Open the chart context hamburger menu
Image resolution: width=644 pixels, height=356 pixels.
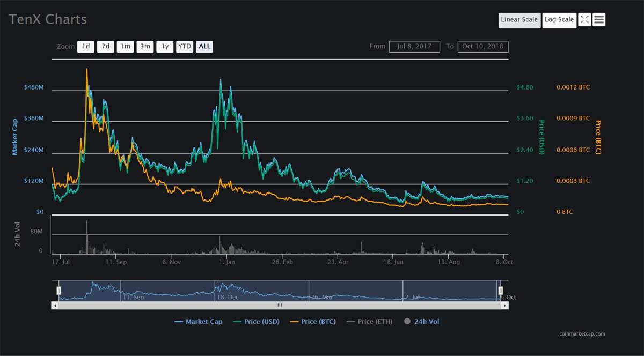click(x=599, y=20)
